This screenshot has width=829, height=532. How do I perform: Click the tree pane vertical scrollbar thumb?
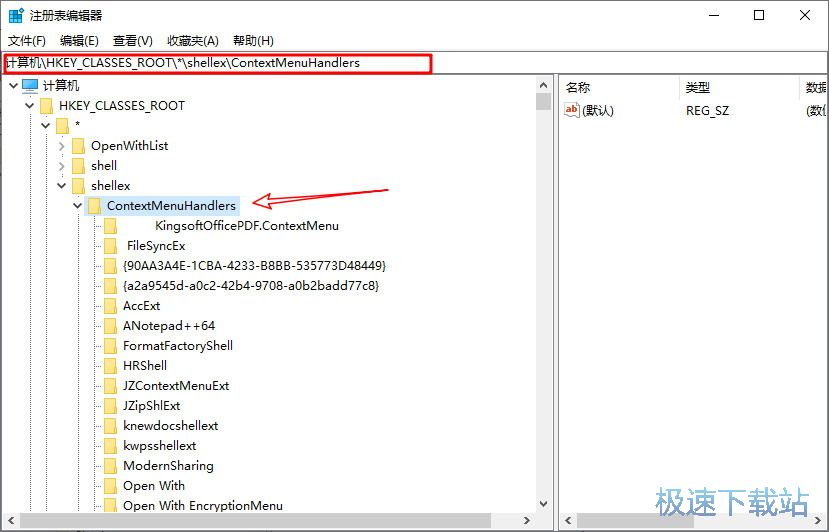point(544,101)
